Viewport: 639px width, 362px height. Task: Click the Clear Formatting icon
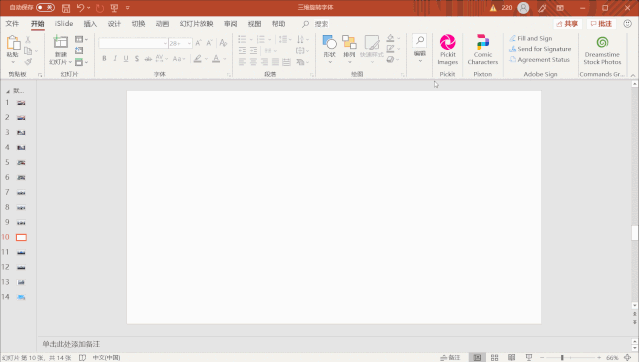[223, 43]
